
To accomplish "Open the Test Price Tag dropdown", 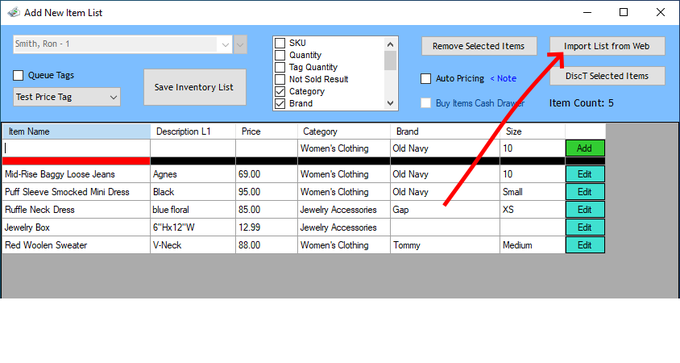I will (67, 97).
